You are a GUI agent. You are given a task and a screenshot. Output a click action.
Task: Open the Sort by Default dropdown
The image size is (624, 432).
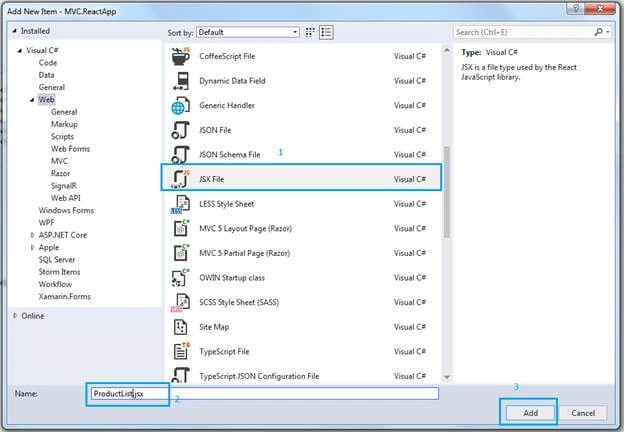tap(248, 32)
